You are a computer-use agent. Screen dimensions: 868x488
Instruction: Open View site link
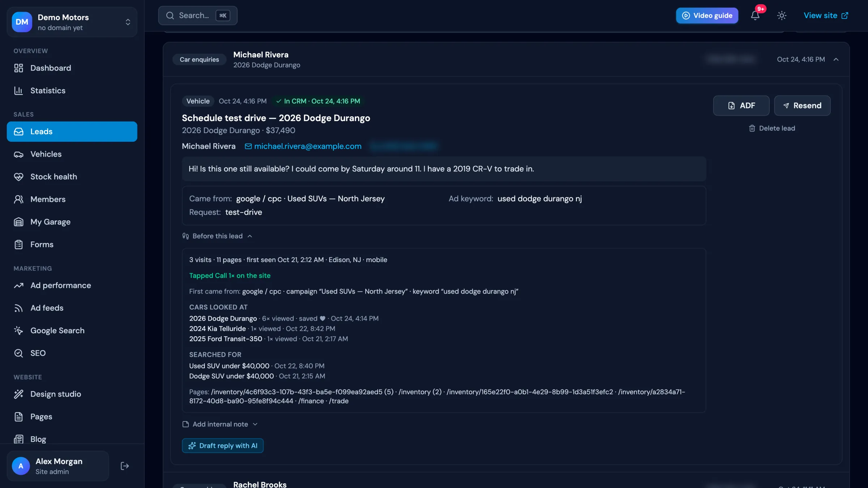[826, 16]
